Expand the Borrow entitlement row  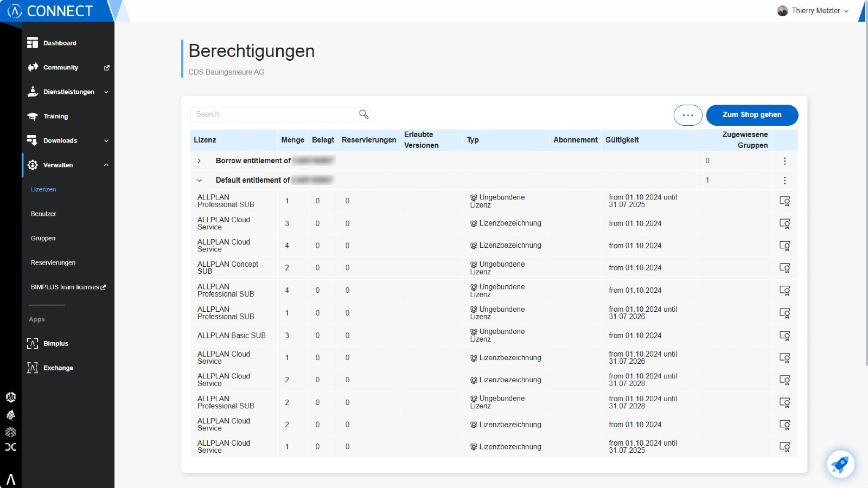(x=199, y=161)
